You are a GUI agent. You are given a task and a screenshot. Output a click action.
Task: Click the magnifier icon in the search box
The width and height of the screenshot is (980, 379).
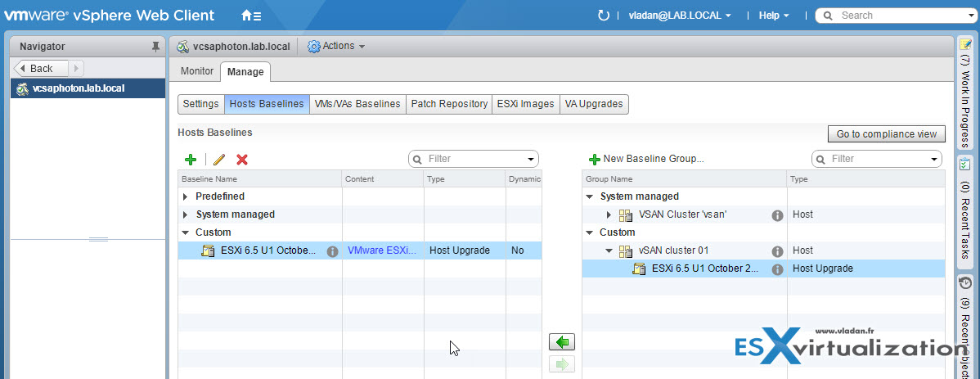point(827,16)
